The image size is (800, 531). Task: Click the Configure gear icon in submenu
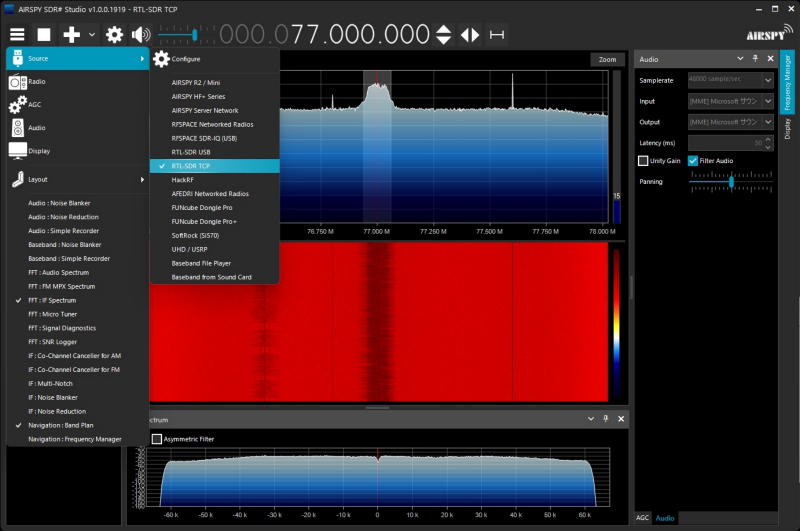[161, 59]
